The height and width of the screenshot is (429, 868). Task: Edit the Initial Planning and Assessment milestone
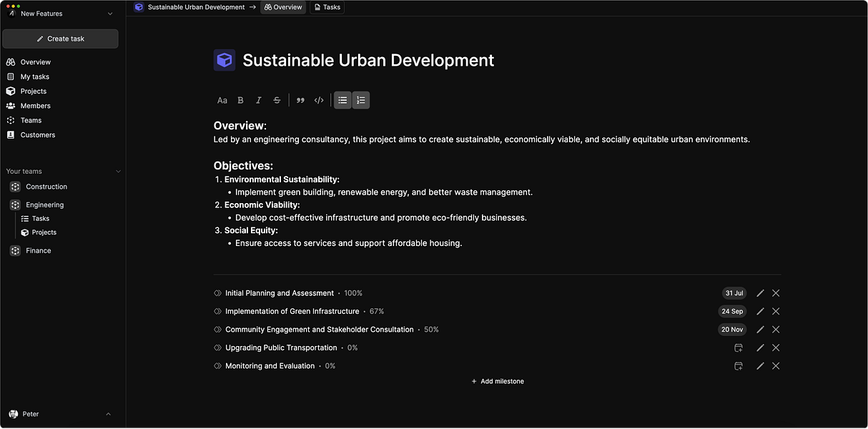coord(760,293)
